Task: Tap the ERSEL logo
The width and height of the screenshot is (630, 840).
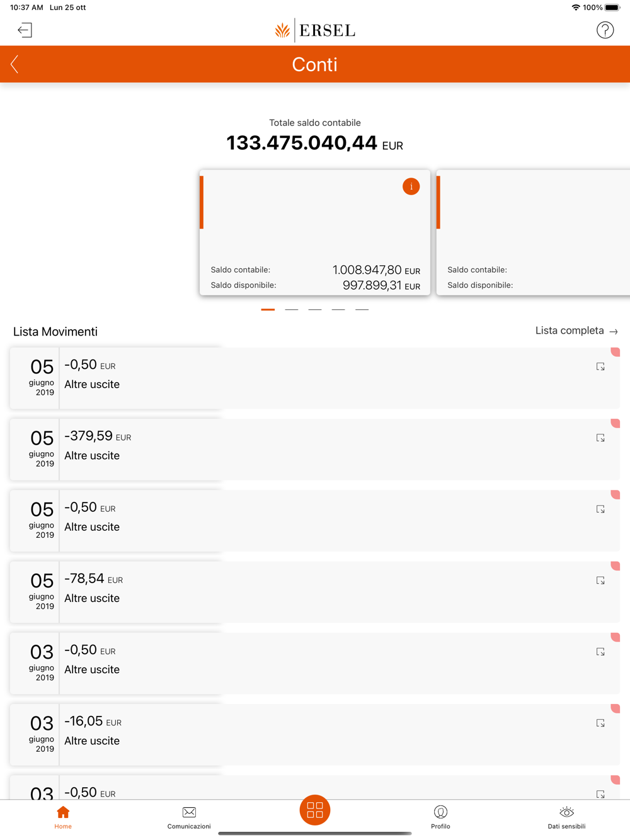Action: click(x=315, y=30)
